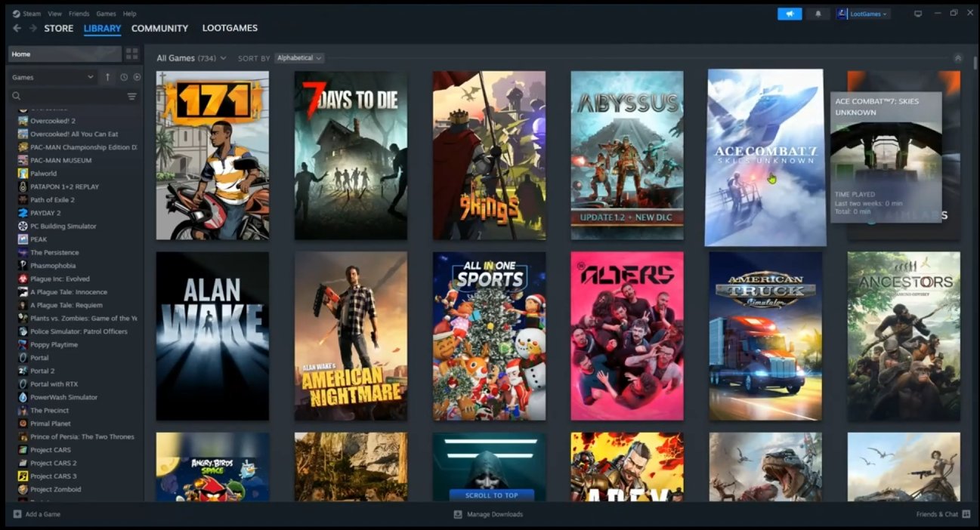980x530 pixels.
Task: Toggle sort order up arrow in sidebar
Action: coord(107,77)
